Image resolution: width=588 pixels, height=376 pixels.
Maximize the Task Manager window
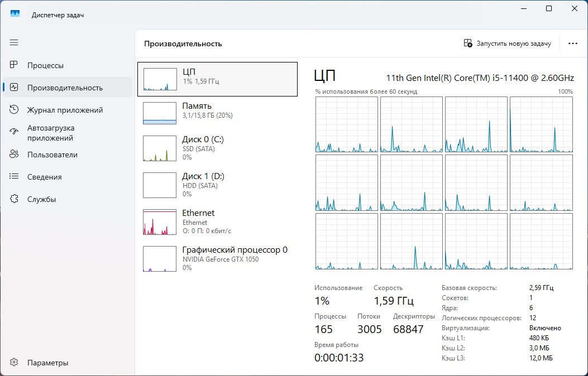click(x=548, y=8)
